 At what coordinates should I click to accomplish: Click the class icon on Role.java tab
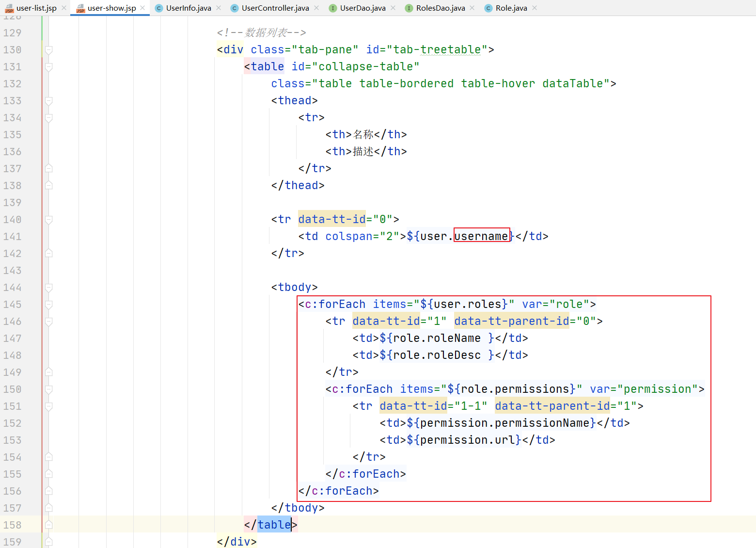[x=488, y=8]
